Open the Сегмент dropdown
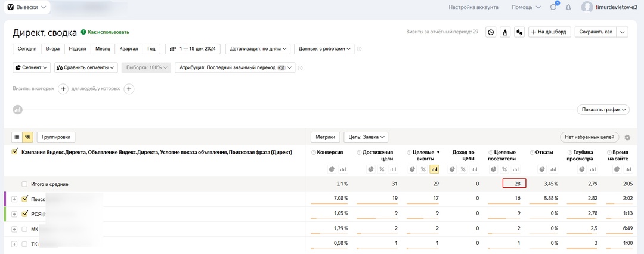Screen dimensions: 644x254 pyautogui.click(x=32, y=67)
